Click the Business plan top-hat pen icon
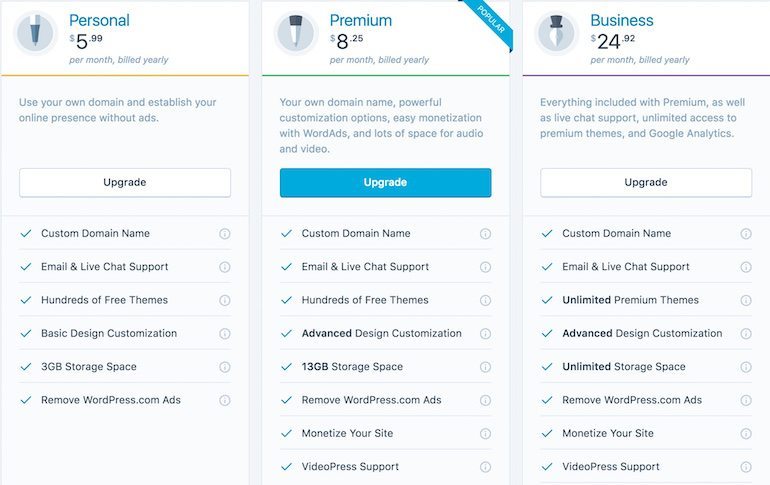Screen dimensions: 770x485 (556, 33)
